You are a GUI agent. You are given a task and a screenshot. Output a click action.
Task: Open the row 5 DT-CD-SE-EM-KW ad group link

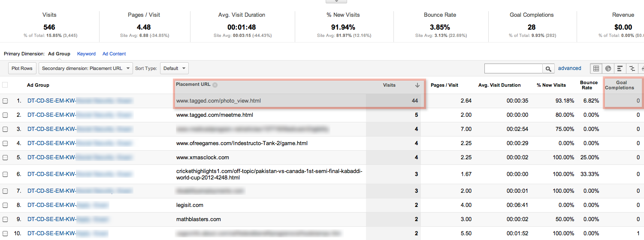click(80, 158)
